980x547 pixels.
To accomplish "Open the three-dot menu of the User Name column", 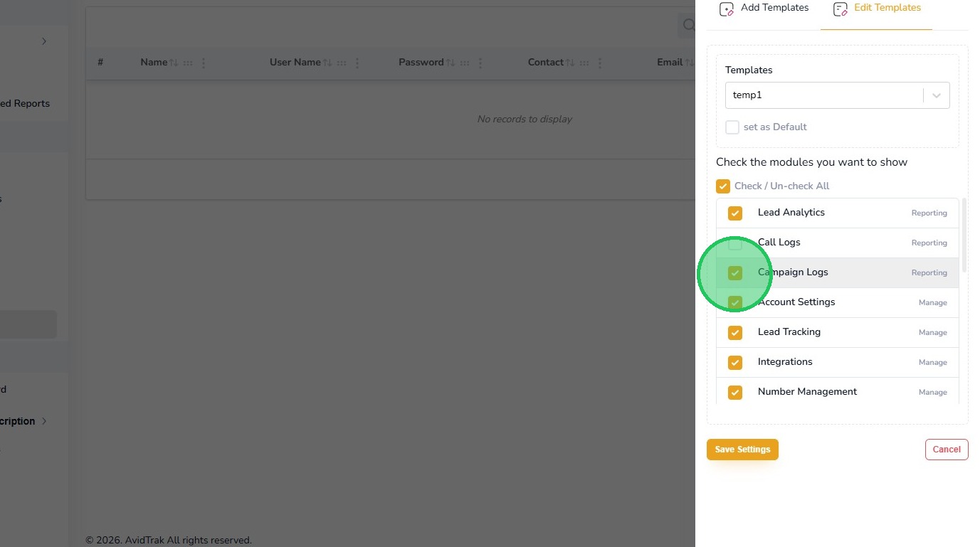I will (357, 63).
